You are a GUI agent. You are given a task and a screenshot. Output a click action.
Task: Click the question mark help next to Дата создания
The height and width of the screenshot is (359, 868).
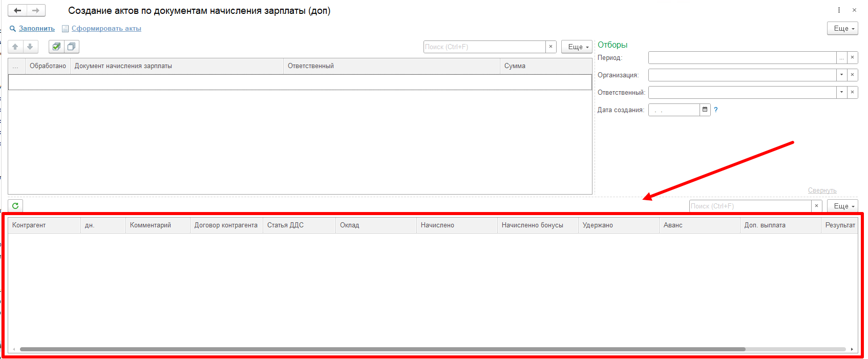716,110
